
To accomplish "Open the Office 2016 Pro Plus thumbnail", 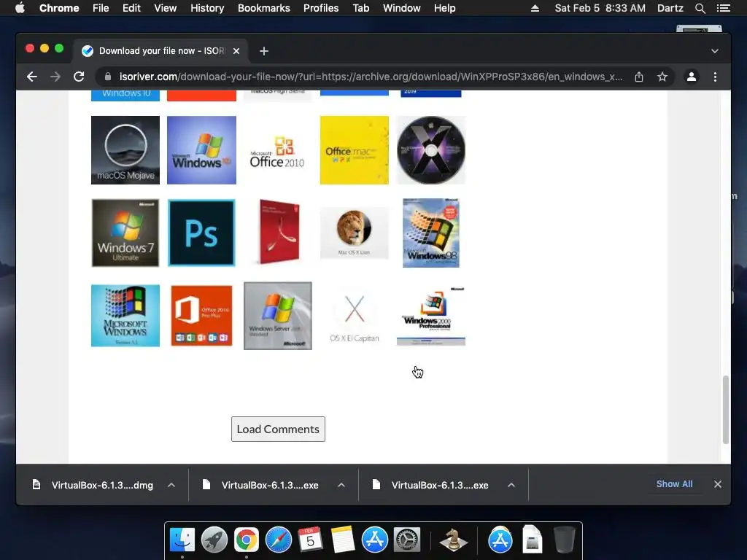I will point(201,316).
